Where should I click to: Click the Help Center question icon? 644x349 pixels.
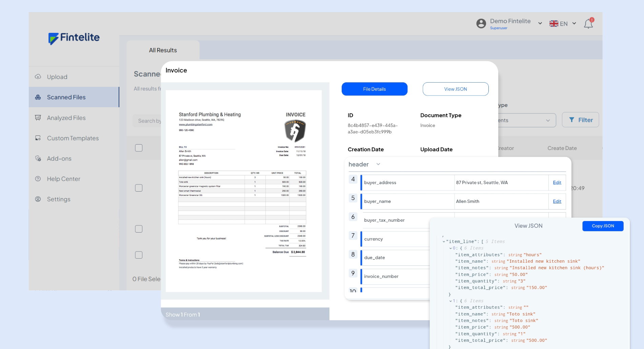(x=38, y=179)
